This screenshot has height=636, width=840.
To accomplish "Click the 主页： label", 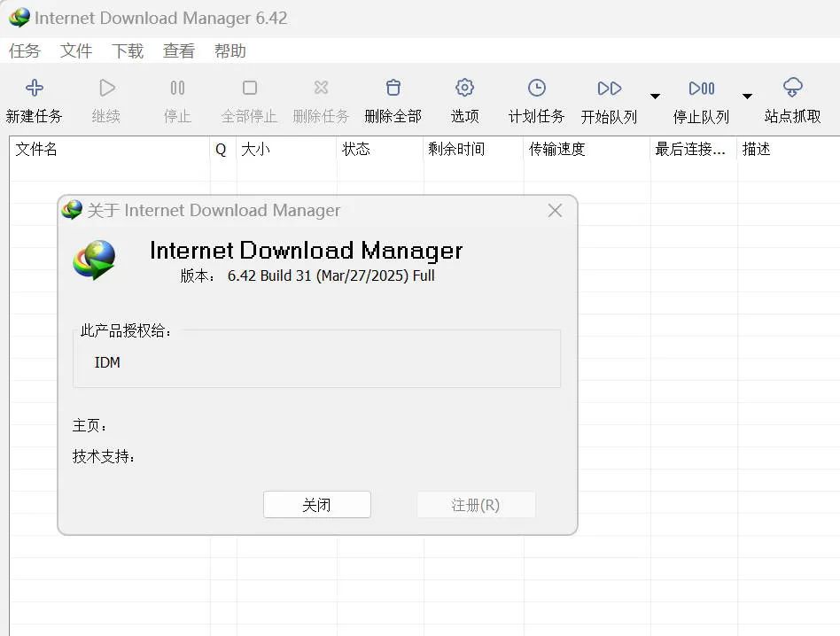I will (90, 425).
